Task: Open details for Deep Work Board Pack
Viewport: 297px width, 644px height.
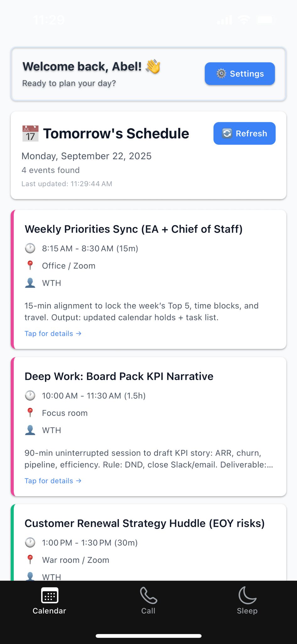Action: (53, 480)
